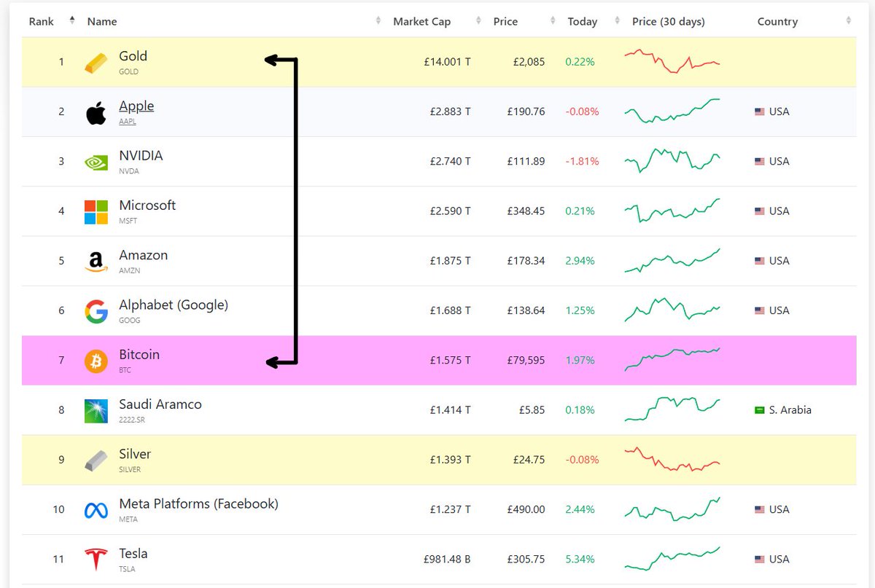
Task: Click the Silver bar logo icon
Action: tap(96, 460)
